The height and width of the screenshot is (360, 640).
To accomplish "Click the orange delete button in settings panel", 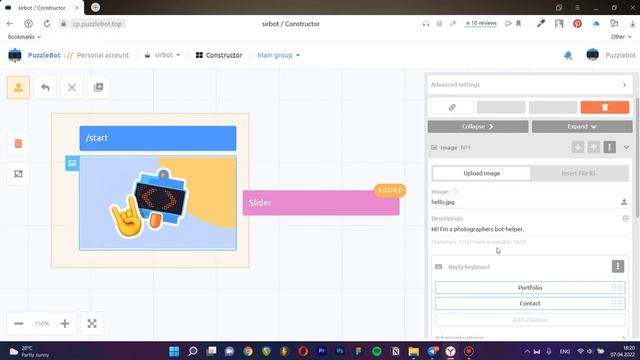I will 604,107.
